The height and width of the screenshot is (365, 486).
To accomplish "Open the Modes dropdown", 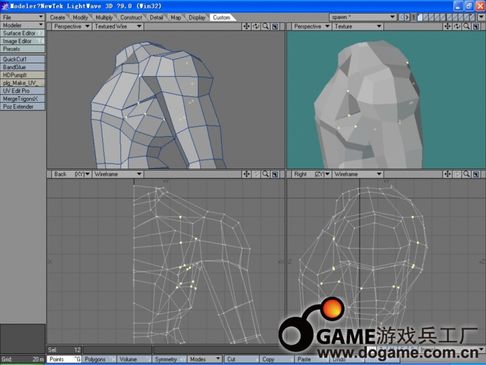I will click(x=204, y=359).
